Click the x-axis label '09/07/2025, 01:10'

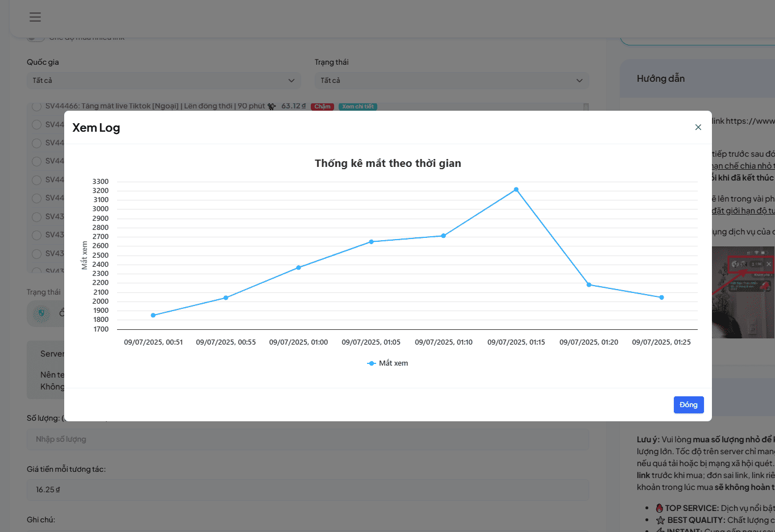444,342
